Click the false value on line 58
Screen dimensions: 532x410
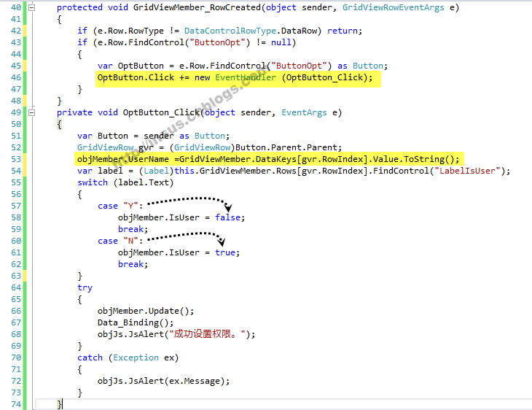pos(227,217)
